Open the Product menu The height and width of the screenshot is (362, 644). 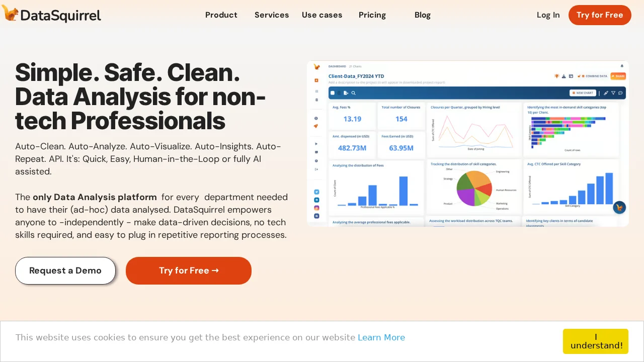pos(221,15)
